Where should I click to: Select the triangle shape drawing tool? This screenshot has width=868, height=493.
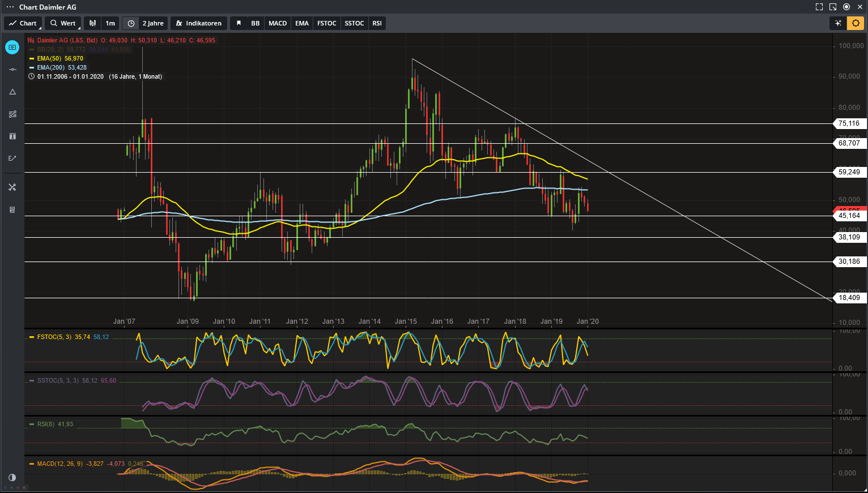click(12, 92)
